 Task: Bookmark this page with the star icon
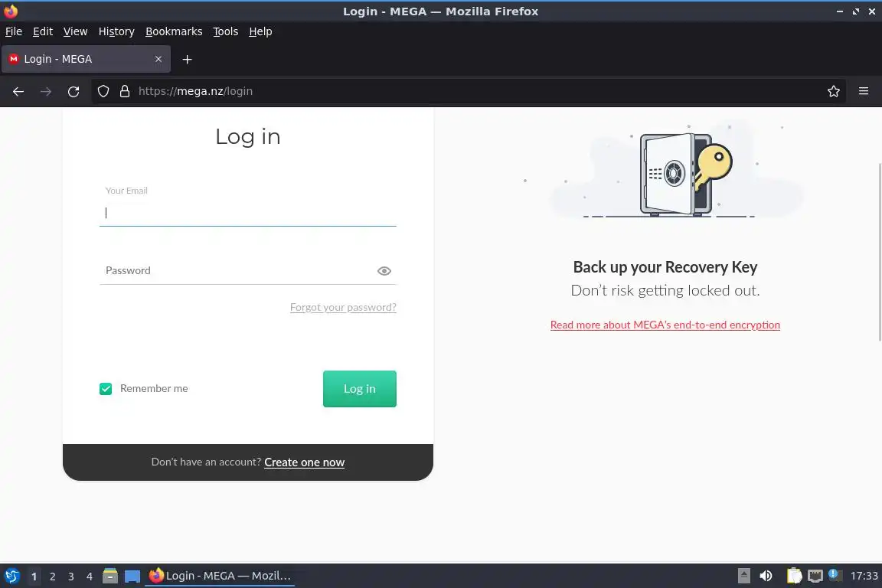(834, 91)
